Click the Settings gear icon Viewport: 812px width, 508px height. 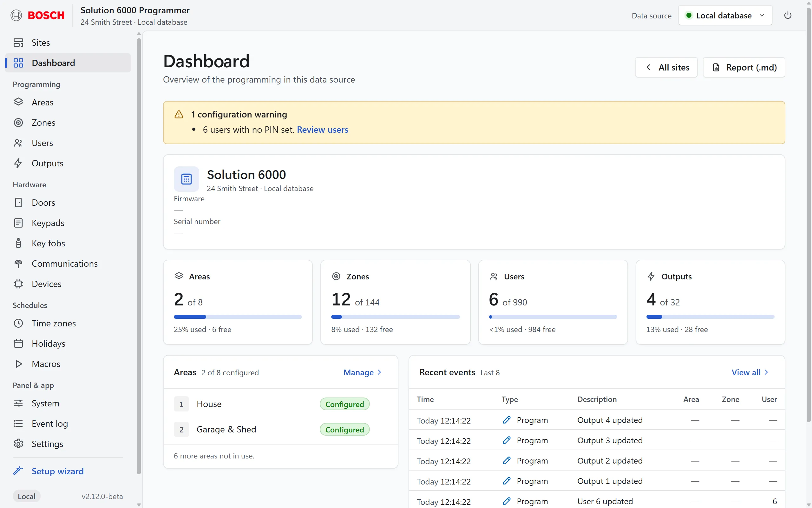[18, 444]
